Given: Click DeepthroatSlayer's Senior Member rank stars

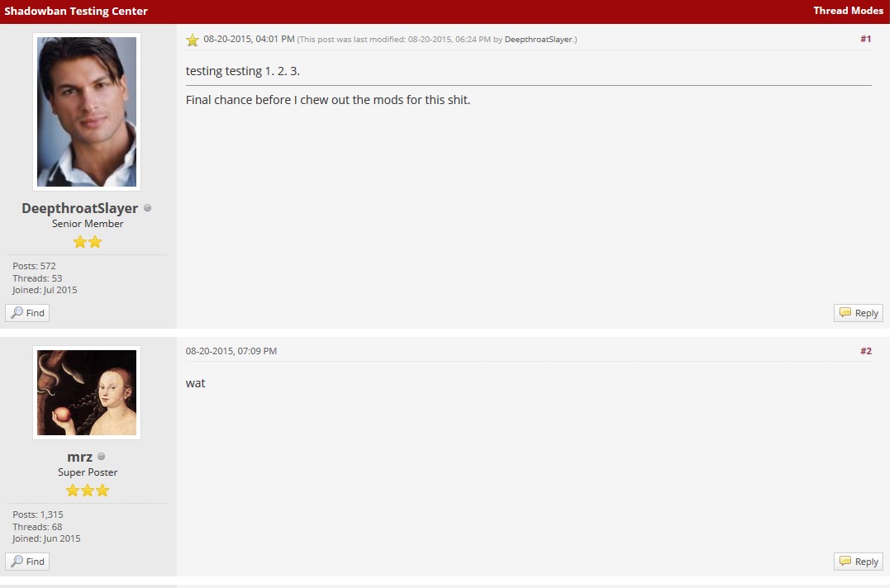Looking at the screenshot, I should pos(88,242).
